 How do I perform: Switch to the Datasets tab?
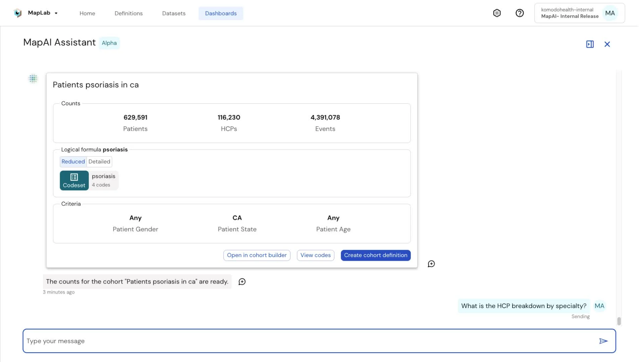tap(174, 13)
